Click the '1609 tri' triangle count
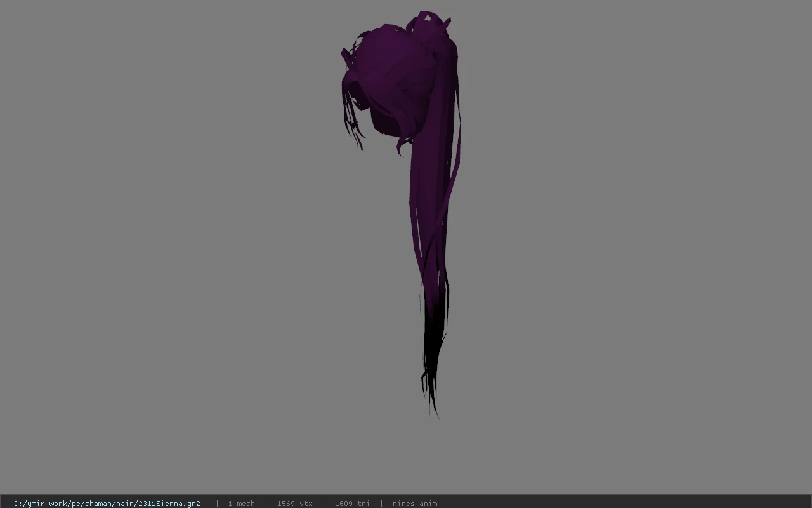The image size is (812, 508). (352, 504)
